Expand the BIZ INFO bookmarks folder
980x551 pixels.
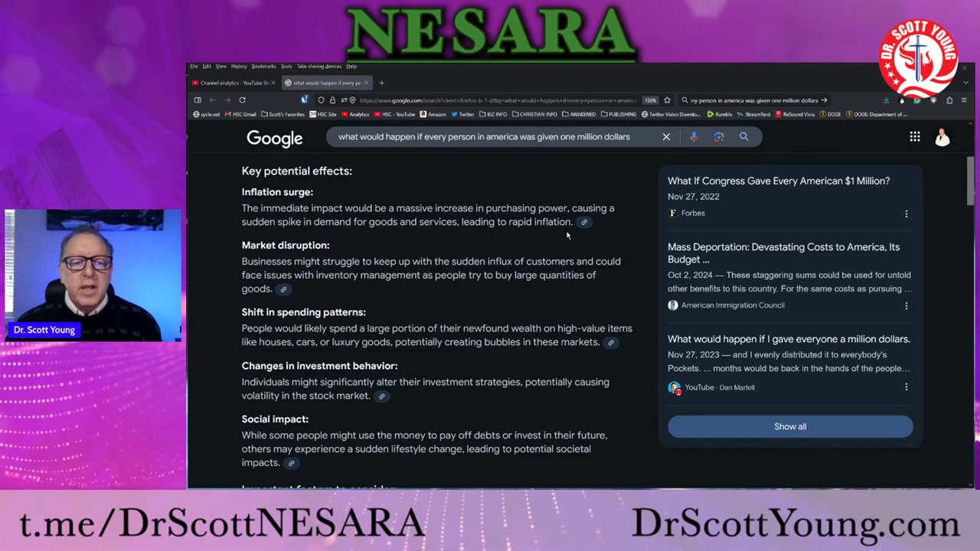pyautogui.click(x=493, y=114)
